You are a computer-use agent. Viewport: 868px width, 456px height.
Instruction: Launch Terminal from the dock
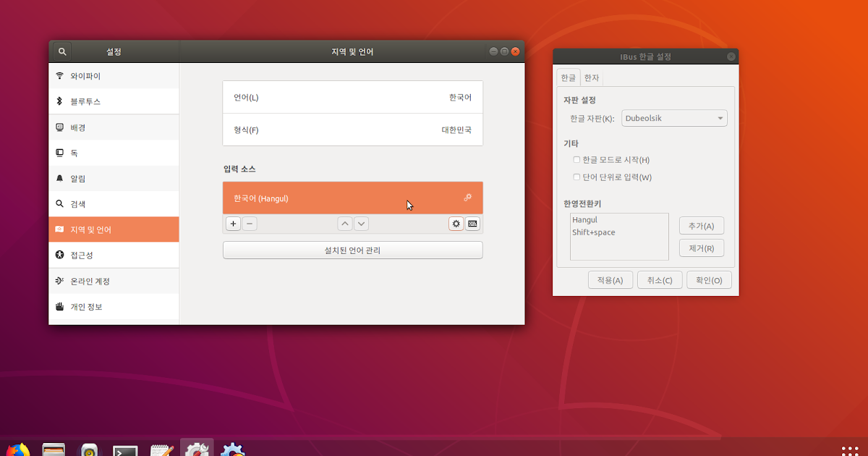point(126,449)
